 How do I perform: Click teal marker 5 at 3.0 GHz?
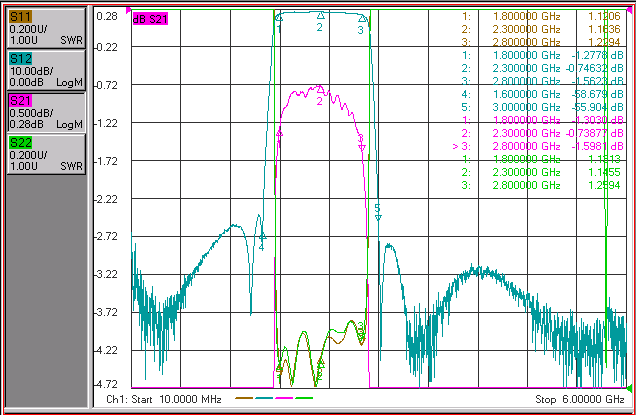[x=378, y=218]
